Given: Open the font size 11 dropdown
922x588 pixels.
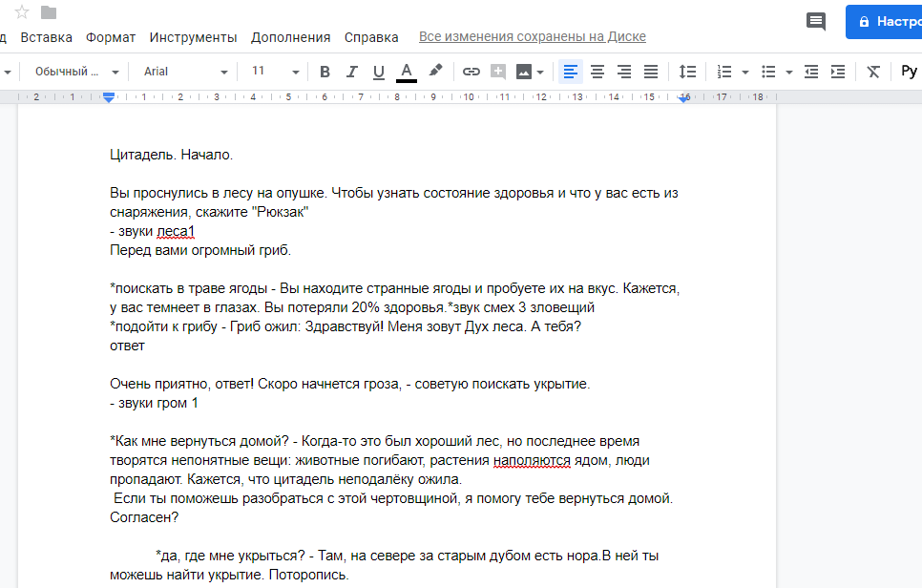Looking at the screenshot, I should (x=275, y=72).
